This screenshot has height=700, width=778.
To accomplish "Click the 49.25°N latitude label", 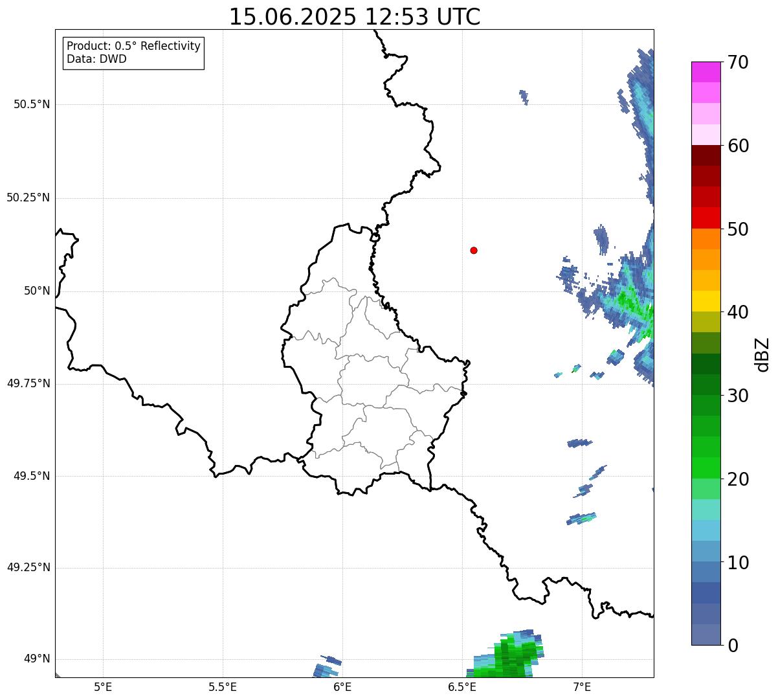I will [x=28, y=567].
